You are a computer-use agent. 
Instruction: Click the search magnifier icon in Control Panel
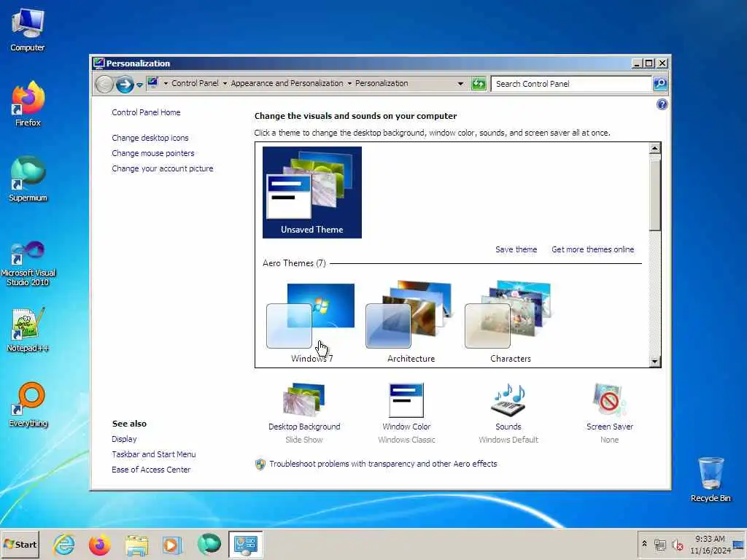[x=659, y=84]
